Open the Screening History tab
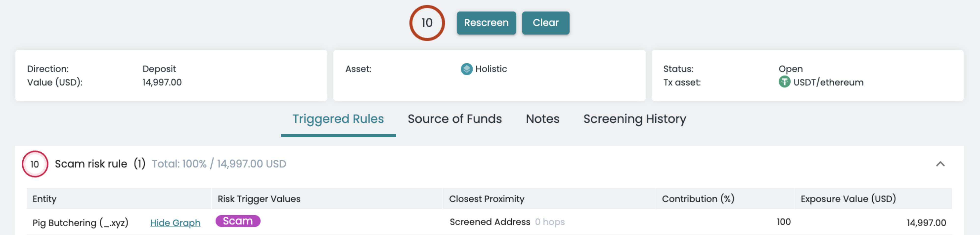 (x=634, y=119)
